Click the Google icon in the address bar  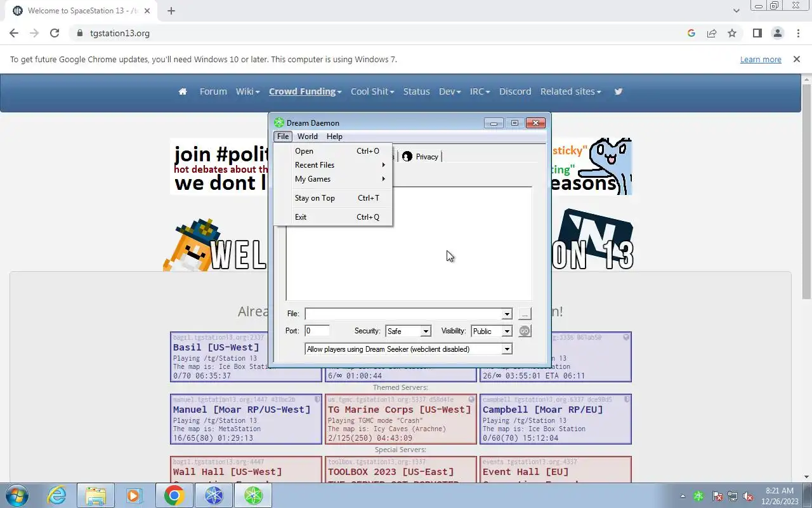click(691, 33)
